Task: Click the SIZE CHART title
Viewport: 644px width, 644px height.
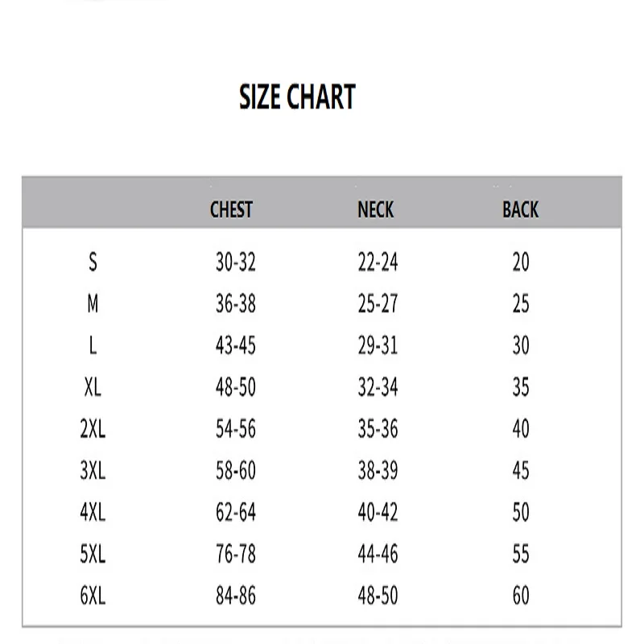Action: [297, 97]
